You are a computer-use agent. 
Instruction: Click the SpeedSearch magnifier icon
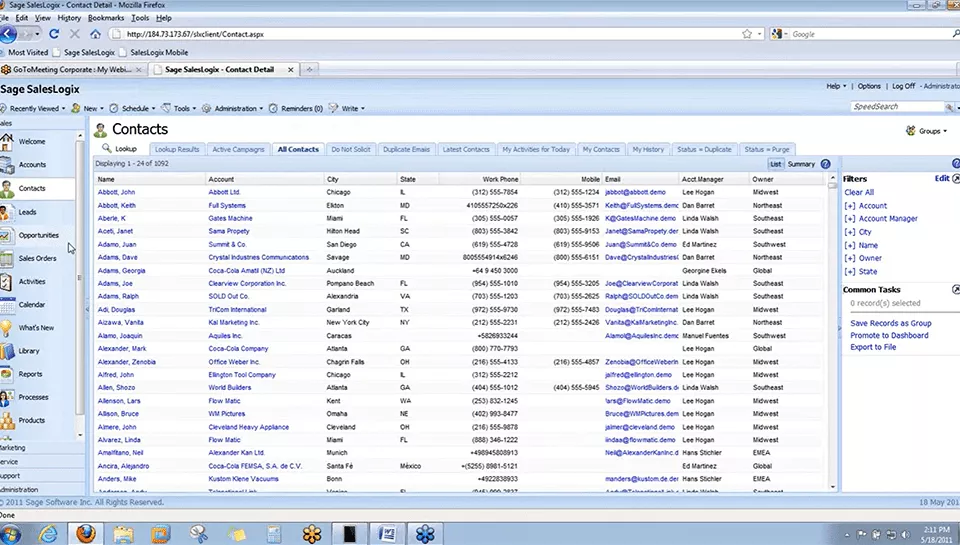pyautogui.click(x=949, y=107)
